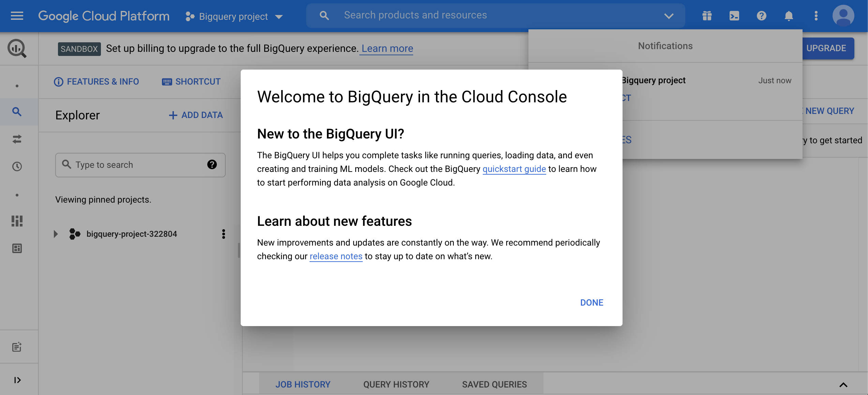Activate Cloud Shell terminal icon

point(734,16)
